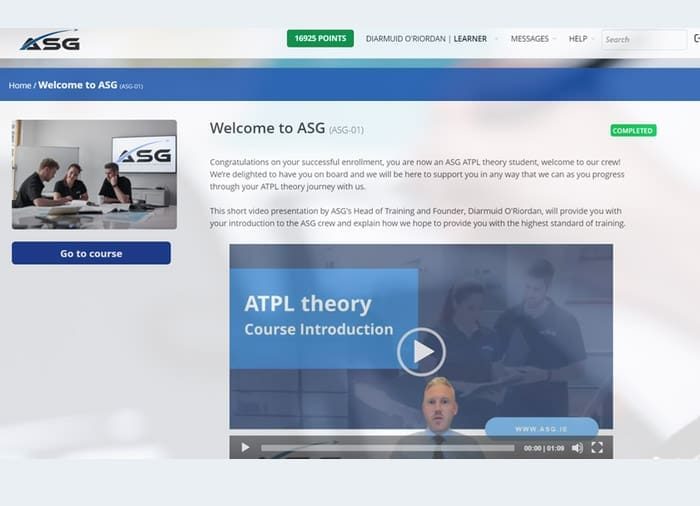Start video with center play circle
Viewport: 700px width, 506px height.
click(x=421, y=351)
